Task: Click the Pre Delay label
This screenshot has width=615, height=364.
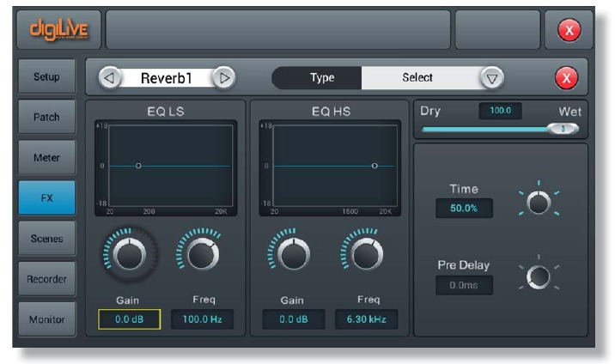Action: tap(464, 265)
